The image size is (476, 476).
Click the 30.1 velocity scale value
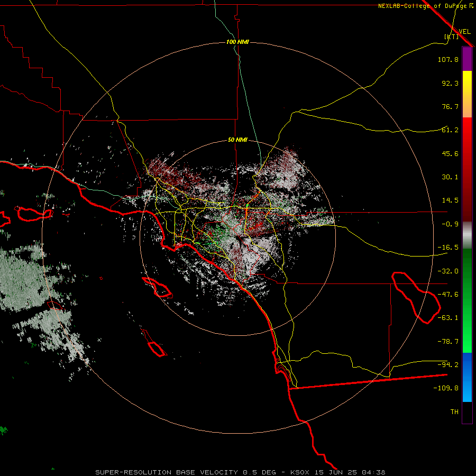[x=450, y=177]
